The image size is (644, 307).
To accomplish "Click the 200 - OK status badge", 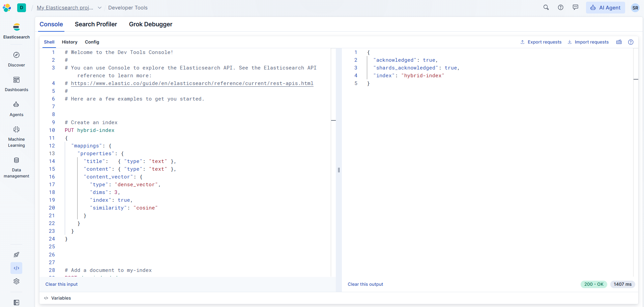I will pos(594,284).
